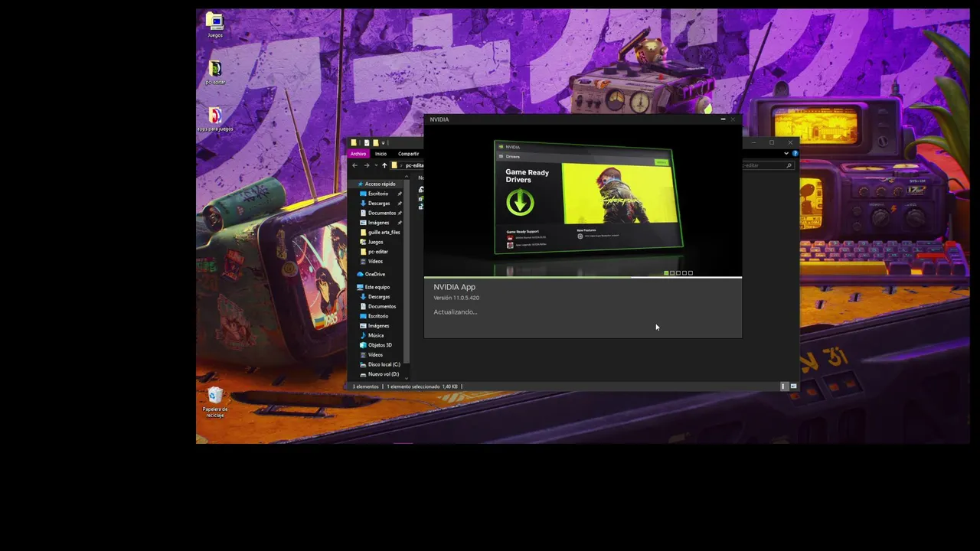Image resolution: width=980 pixels, height=551 pixels.
Task: Open Papelera de reciclaje on desktop
Action: point(215,402)
